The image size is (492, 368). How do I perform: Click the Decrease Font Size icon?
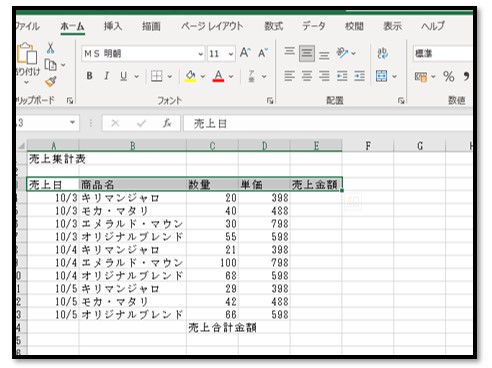tap(263, 53)
